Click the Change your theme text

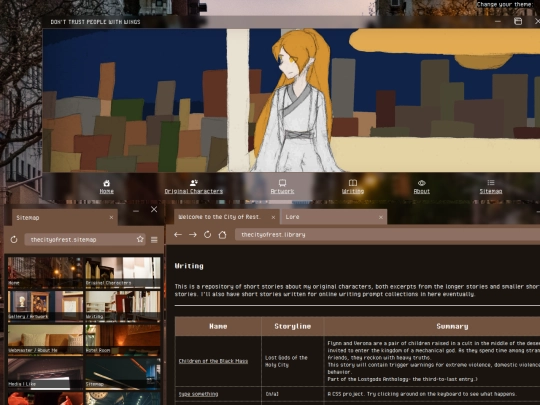tap(504, 4)
